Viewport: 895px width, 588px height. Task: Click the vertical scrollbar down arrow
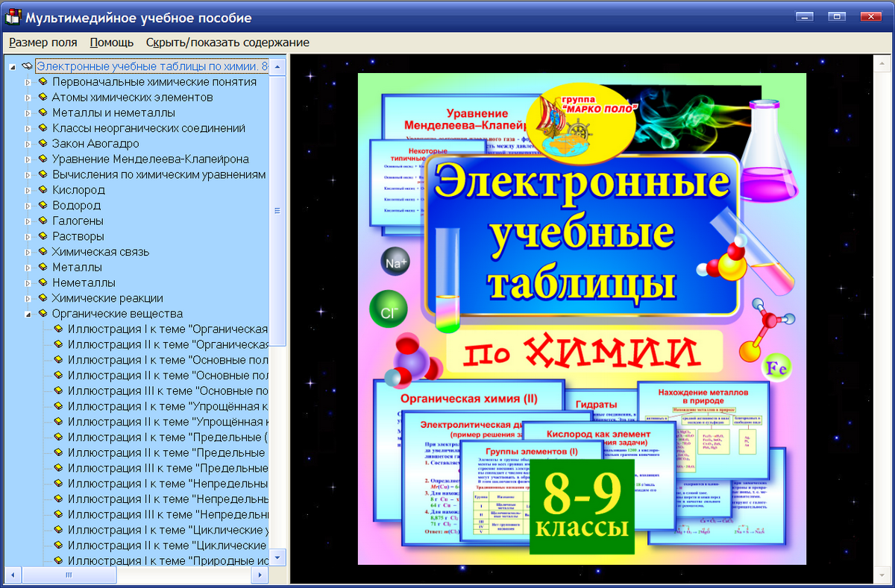tap(279, 557)
